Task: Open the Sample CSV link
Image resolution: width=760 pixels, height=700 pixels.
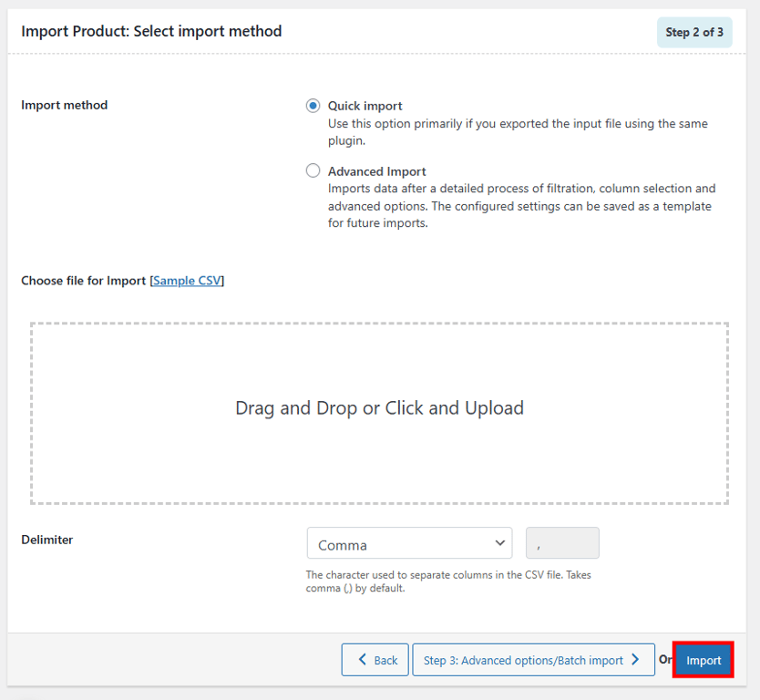Action: (187, 281)
